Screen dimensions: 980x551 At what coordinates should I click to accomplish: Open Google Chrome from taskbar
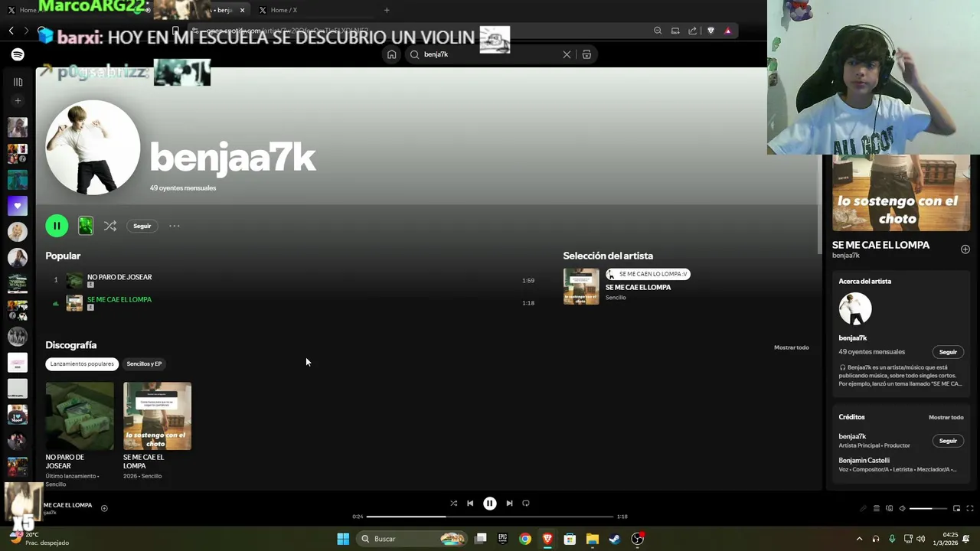(x=524, y=539)
